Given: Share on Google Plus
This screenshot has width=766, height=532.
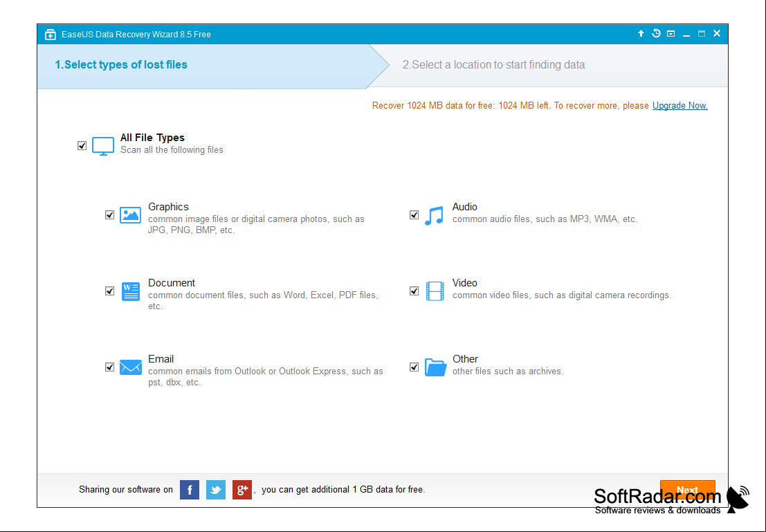Looking at the screenshot, I should point(241,490).
